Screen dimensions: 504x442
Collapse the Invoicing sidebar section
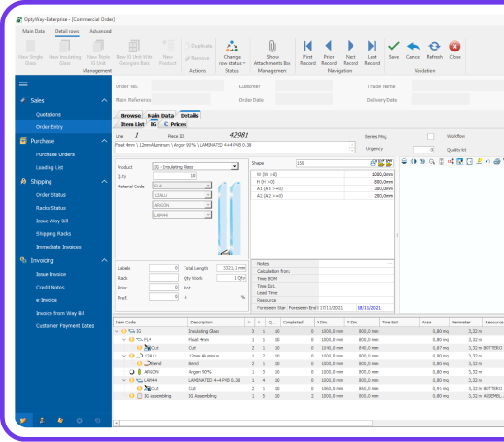[x=104, y=260]
